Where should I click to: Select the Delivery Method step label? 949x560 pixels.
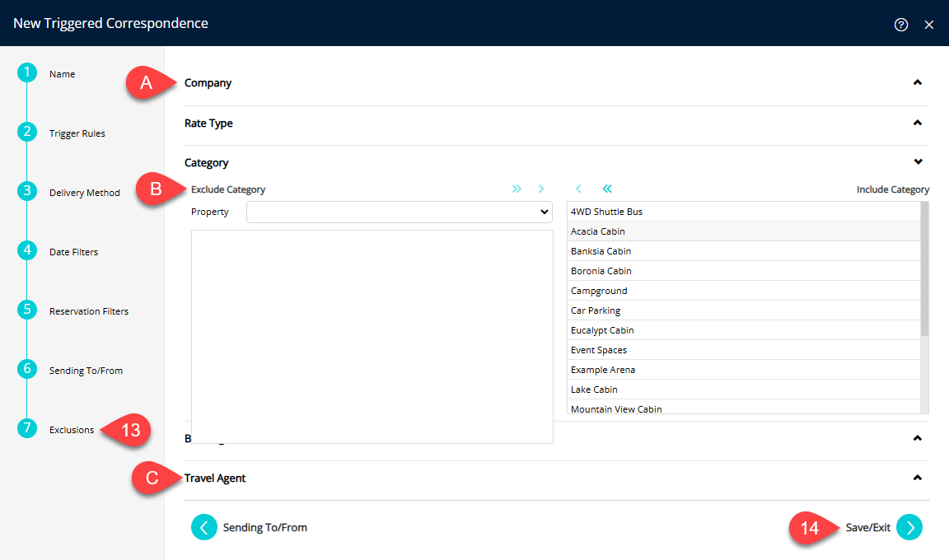point(85,193)
